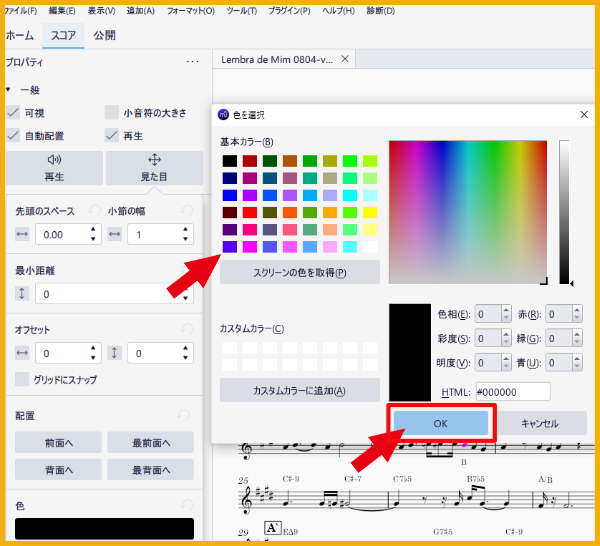Viewport: 600px width, 546px height.
Task: Click inside the color spectrum field
Action: tap(468, 212)
